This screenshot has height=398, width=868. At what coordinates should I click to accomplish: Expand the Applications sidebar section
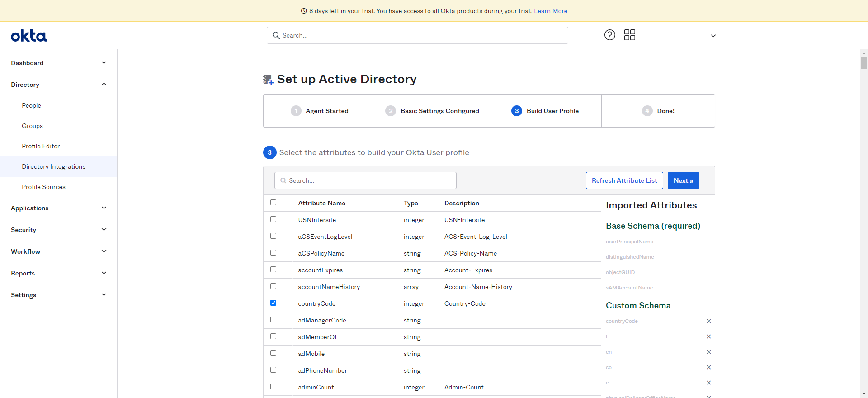click(x=59, y=208)
